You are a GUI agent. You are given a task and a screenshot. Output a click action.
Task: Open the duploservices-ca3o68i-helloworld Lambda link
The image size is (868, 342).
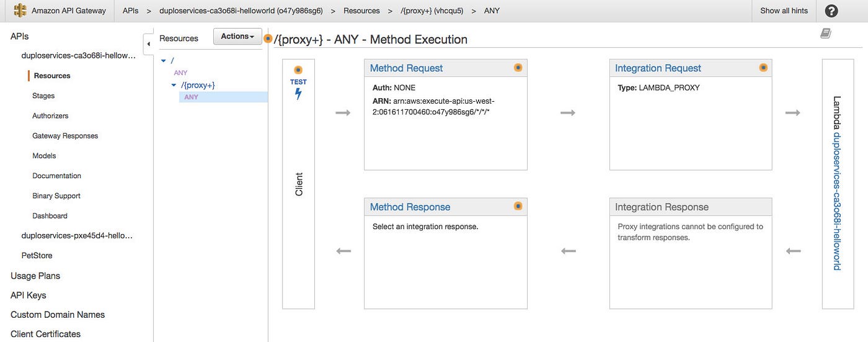point(836,200)
